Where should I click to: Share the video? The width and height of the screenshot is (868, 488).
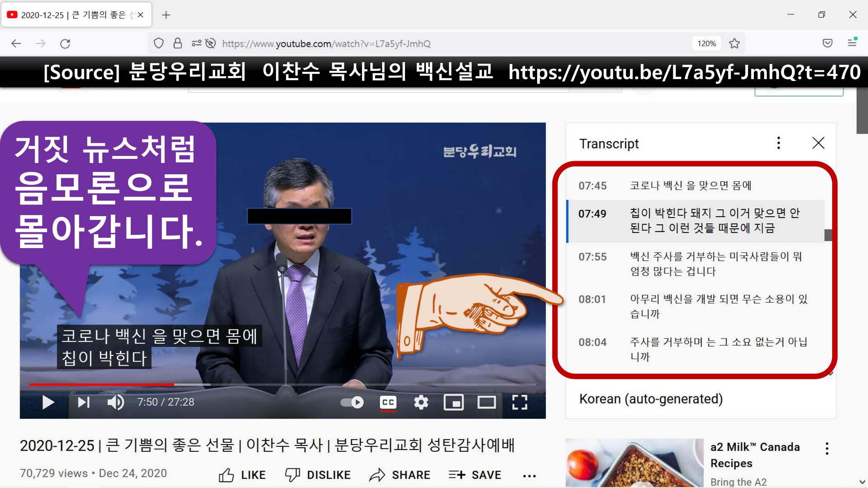click(x=399, y=475)
